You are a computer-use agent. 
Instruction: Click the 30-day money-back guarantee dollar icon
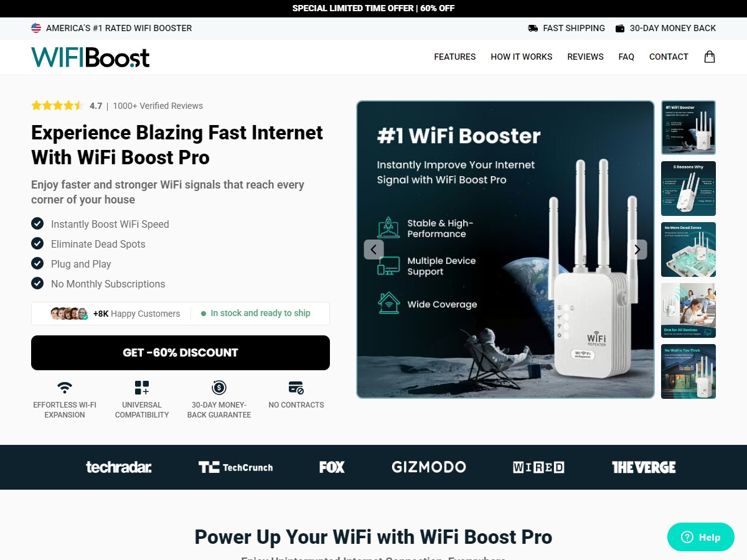coord(219,388)
